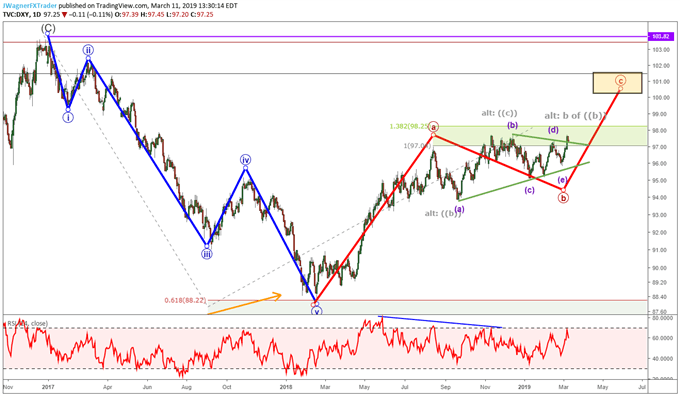Click the purple (a) triangle label
Image resolution: width=680 pixels, height=396 pixels.
[459, 209]
